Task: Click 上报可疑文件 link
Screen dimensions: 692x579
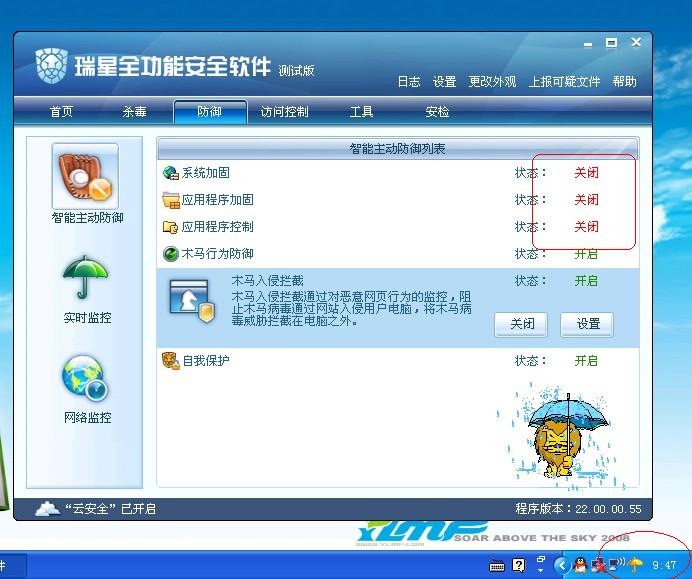Action: coord(564,82)
